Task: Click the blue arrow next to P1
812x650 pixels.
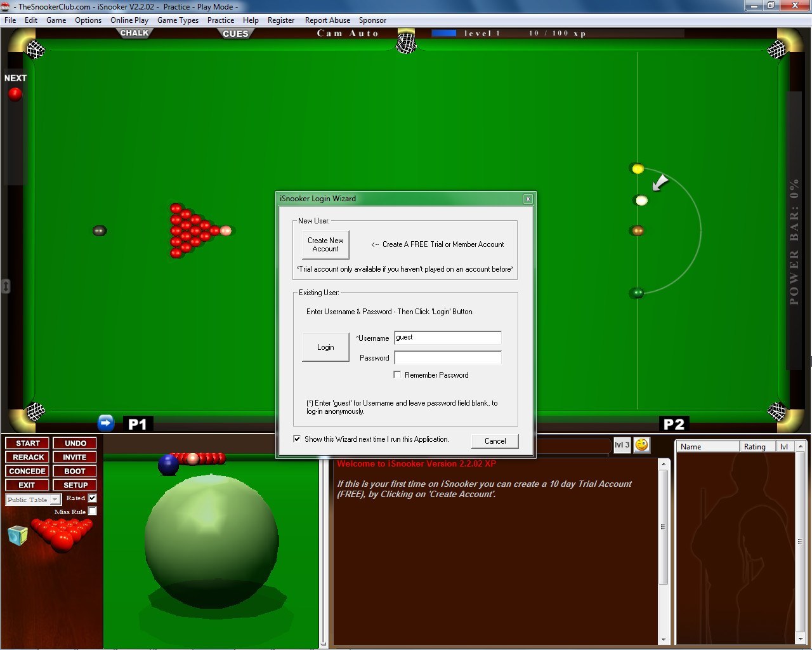Action: (106, 422)
